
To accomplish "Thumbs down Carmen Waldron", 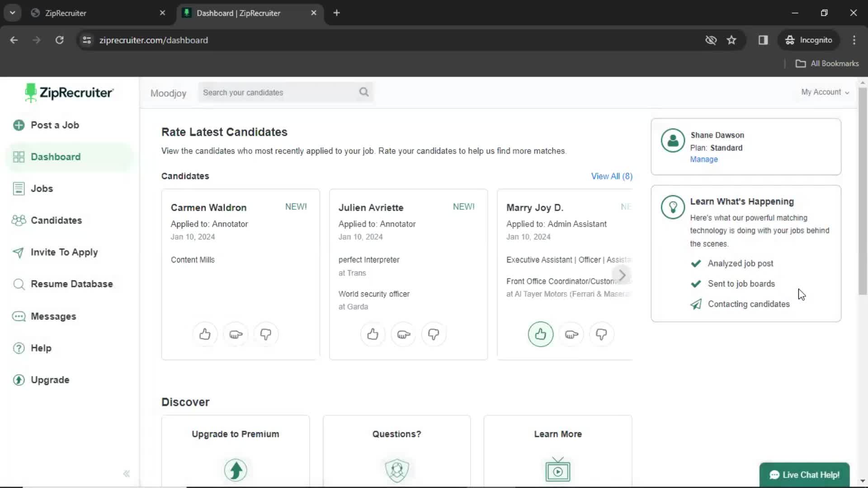I will [x=266, y=334].
